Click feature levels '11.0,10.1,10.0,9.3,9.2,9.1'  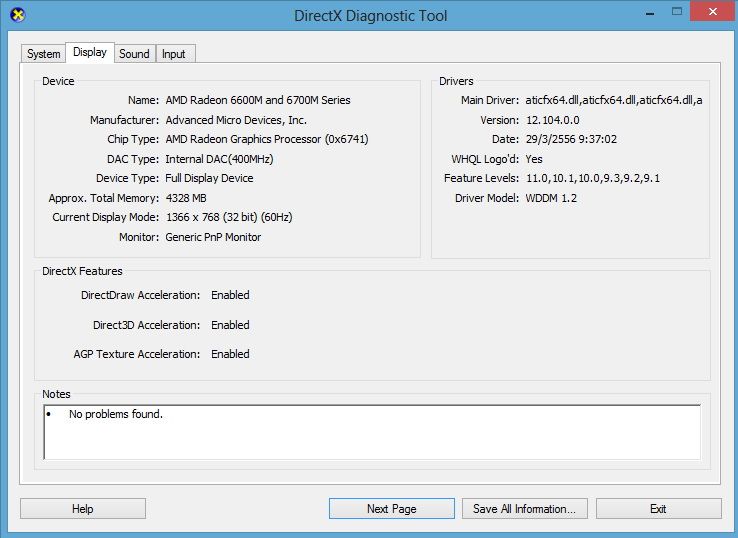[593, 178]
